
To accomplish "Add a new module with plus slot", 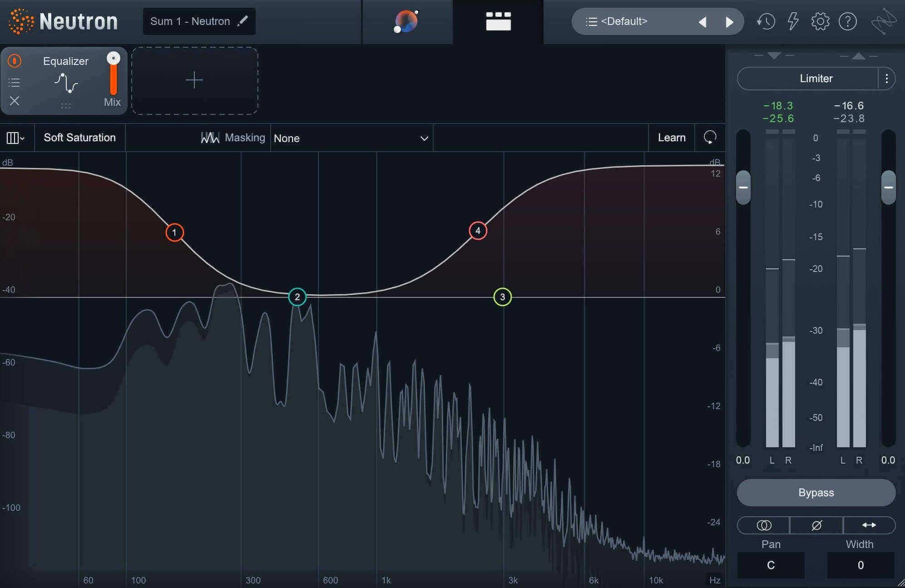I will pos(195,80).
